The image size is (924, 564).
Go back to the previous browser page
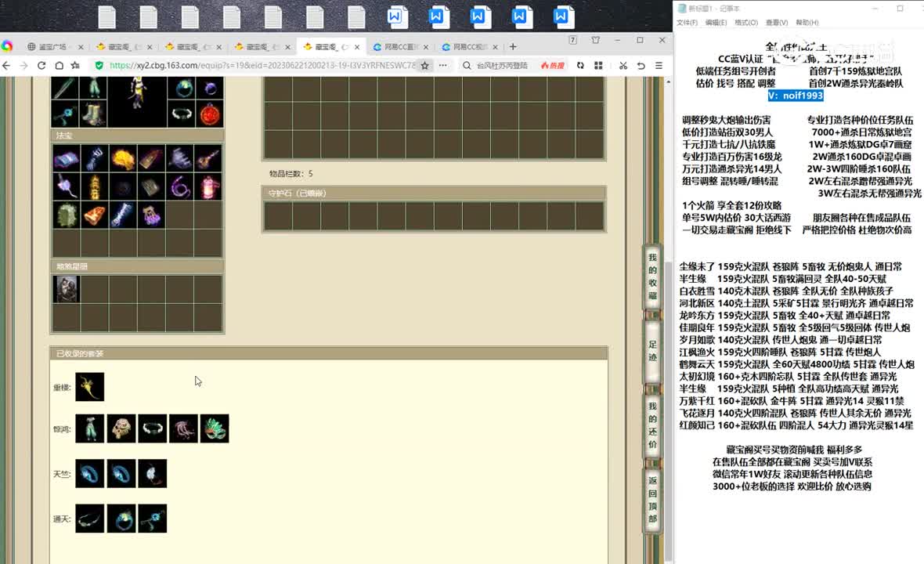pyautogui.click(x=6, y=66)
